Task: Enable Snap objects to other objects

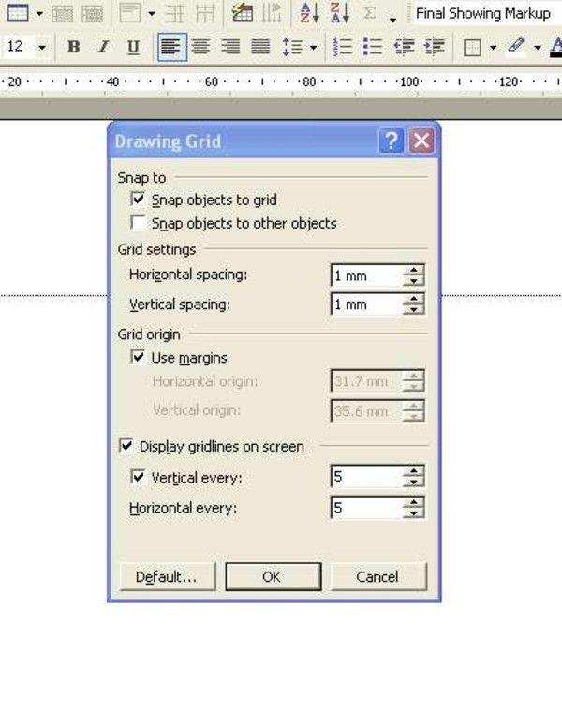Action: [x=139, y=224]
